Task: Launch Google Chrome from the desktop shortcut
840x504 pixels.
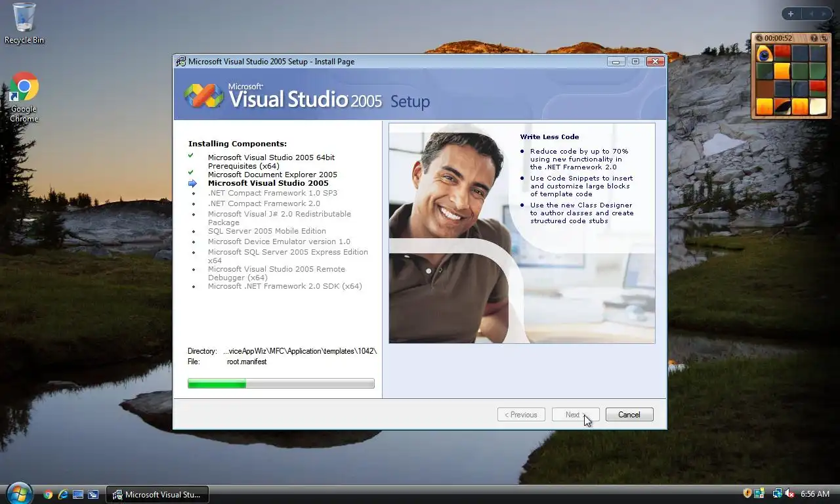Action: click(24, 97)
